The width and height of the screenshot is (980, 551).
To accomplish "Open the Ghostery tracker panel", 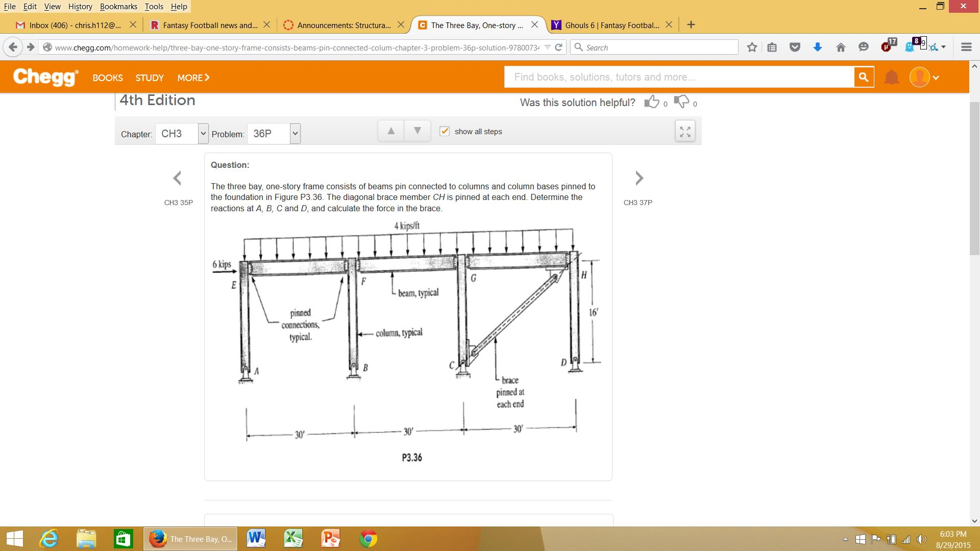I will [x=910, y=47].
